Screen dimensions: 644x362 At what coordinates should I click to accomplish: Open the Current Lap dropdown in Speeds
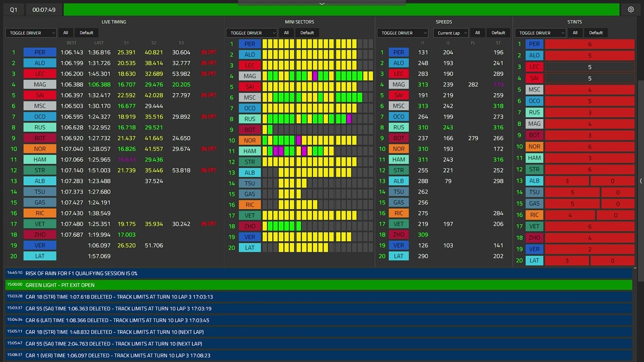tap(451, 33)
